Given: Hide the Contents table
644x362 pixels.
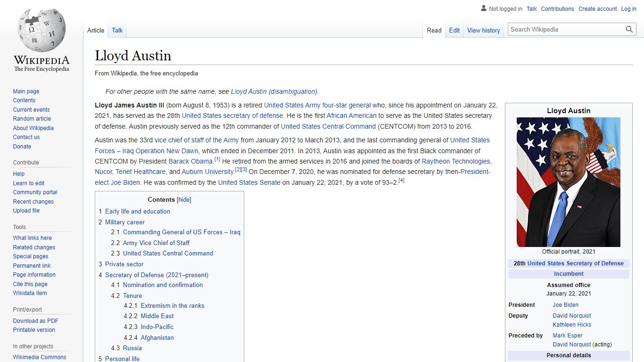Looking at the screenshot, I should [x=184, y=200].
